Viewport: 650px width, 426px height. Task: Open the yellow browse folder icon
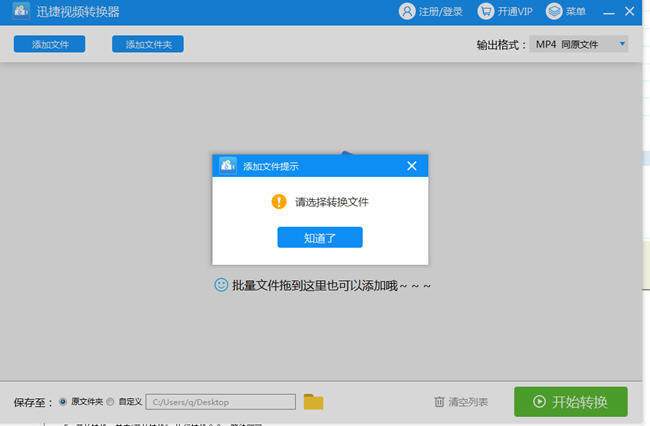pyautogui.click(x=313, y=402)
